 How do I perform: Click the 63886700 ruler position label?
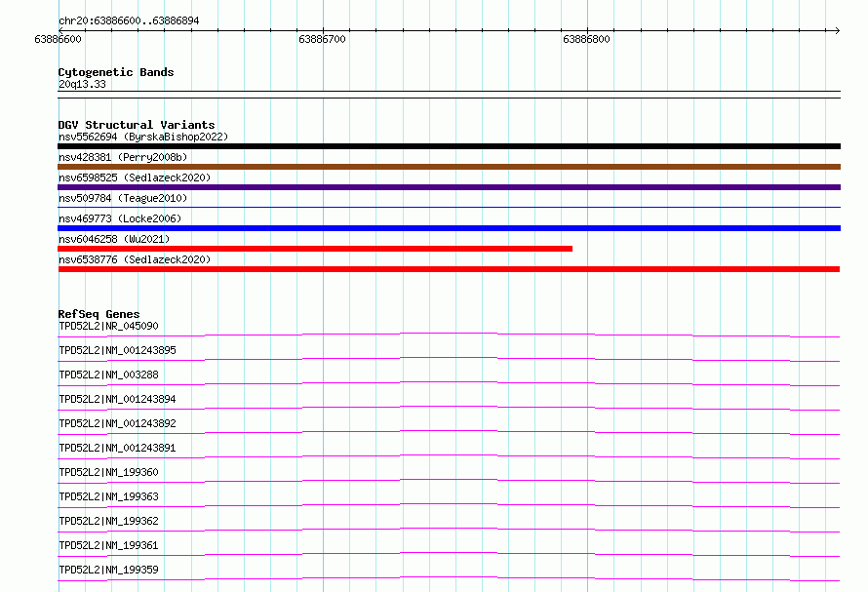(322, 39)
